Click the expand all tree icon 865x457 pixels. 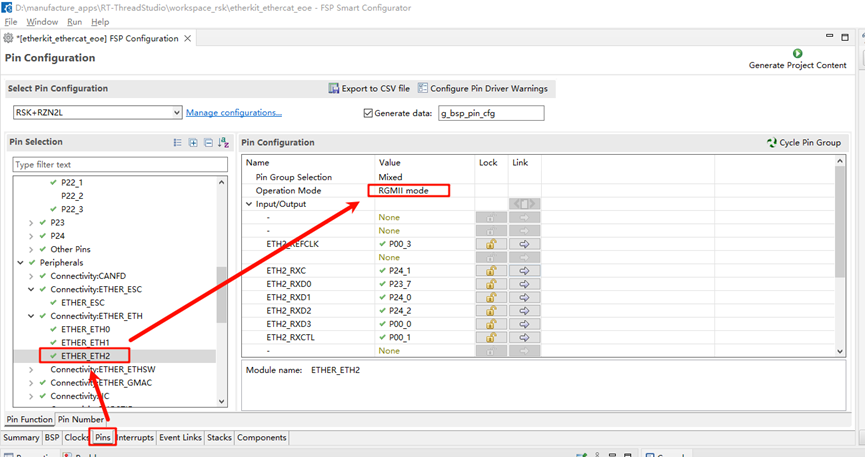pos(193,142)
